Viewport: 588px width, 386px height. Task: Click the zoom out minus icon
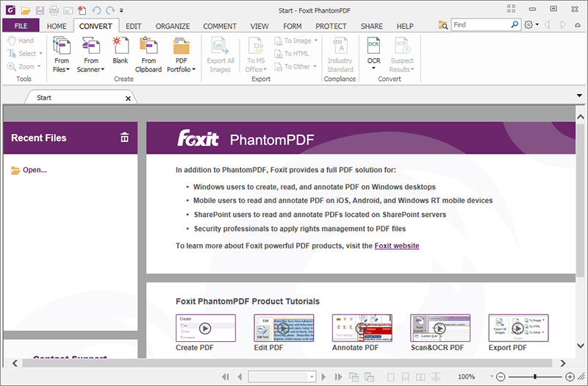pyautogui.click(x=501, y=376)
